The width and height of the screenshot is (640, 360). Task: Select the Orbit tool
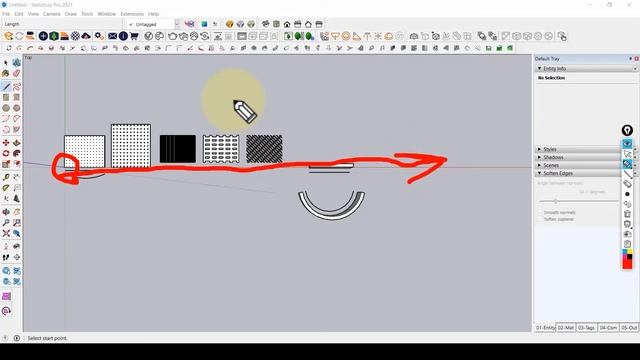click(x=6, y=212)
